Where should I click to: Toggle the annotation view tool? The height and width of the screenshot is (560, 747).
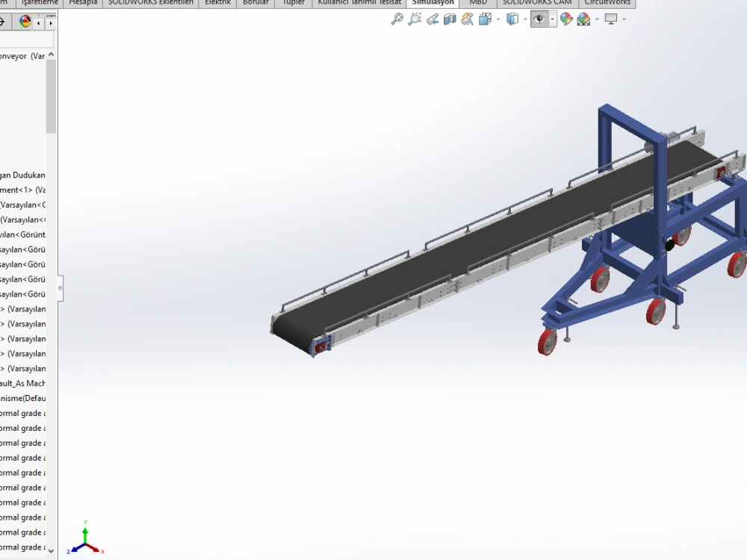[467, 19]
